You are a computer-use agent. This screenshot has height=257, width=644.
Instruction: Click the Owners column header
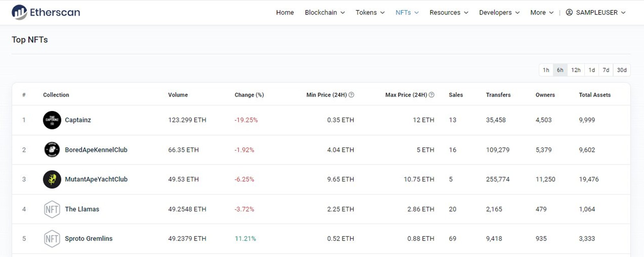tap(545, 95)
